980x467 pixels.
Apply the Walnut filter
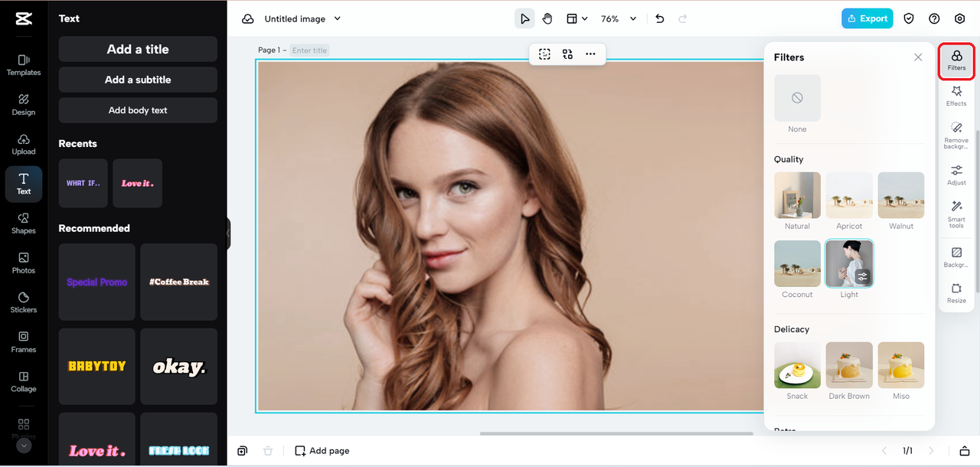click(x=901, y=195)
